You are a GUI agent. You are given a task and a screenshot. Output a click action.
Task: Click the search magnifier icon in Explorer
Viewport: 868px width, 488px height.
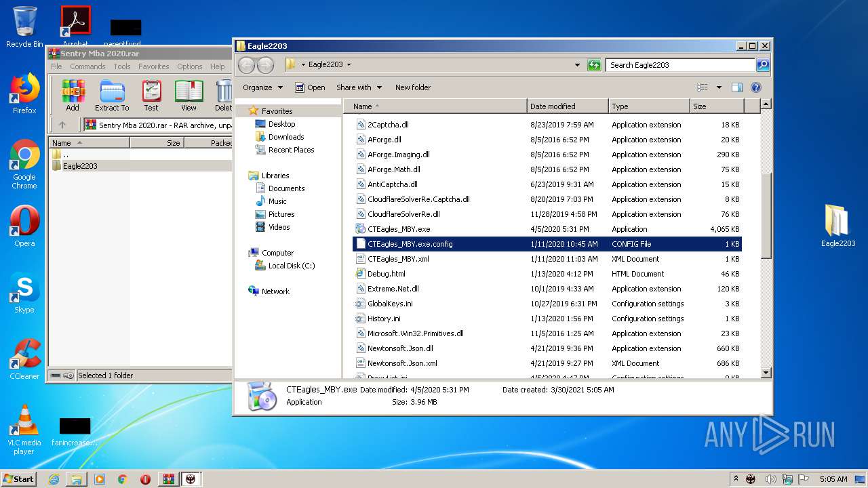[762, 65]
